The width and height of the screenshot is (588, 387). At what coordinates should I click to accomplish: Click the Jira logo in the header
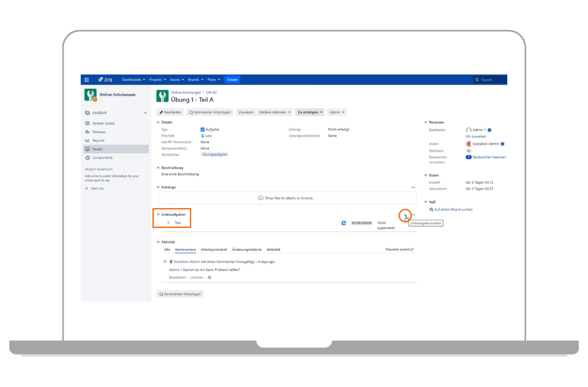point(105,80)
